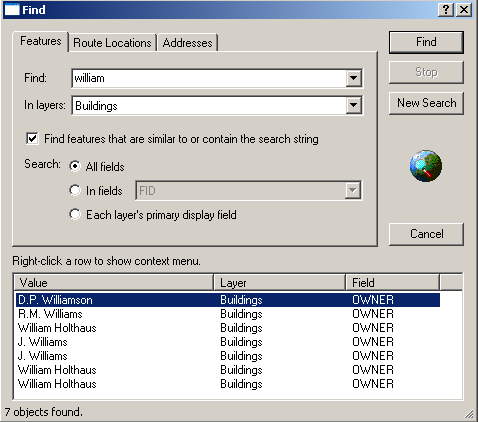Click the Find dialog title bar icon
This screenshot has width=478, height=422.
[x=12, y=10]
